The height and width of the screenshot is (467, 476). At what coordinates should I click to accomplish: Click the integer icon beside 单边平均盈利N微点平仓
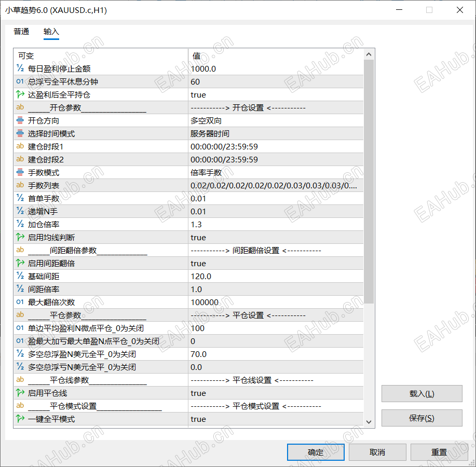pos(20,328)
